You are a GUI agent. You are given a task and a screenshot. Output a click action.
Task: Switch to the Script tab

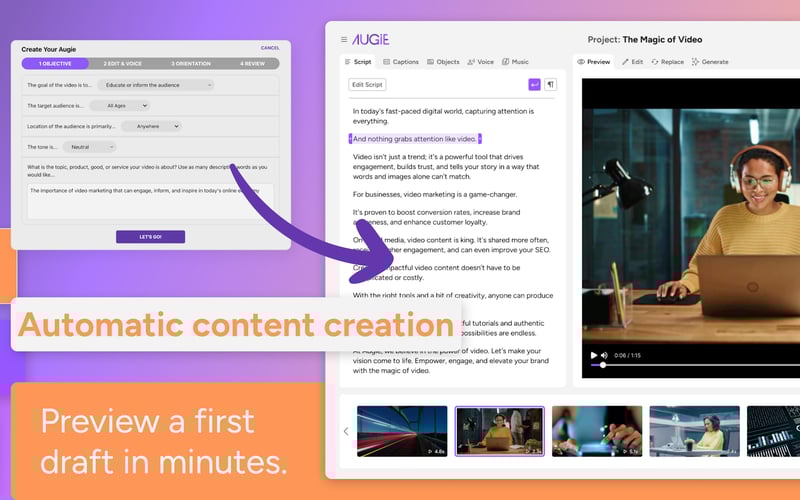(358, 62)
